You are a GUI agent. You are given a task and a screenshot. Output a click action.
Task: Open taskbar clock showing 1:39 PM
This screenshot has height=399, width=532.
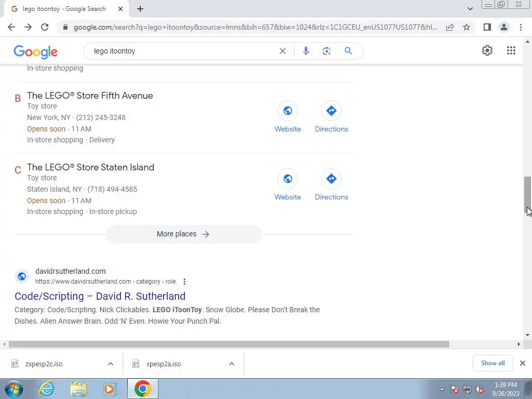pos(506,389)
